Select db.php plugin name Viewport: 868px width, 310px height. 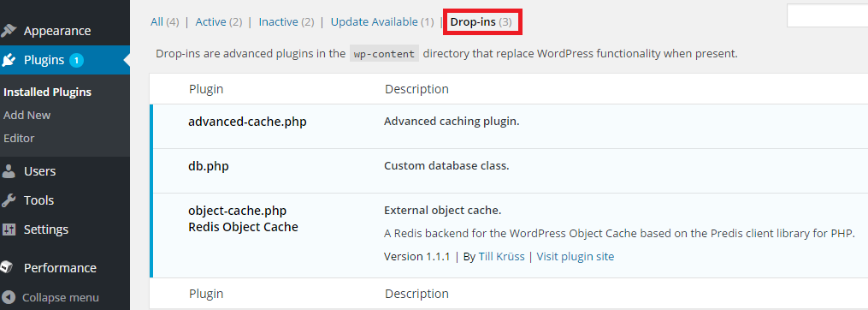click(209, 166)
